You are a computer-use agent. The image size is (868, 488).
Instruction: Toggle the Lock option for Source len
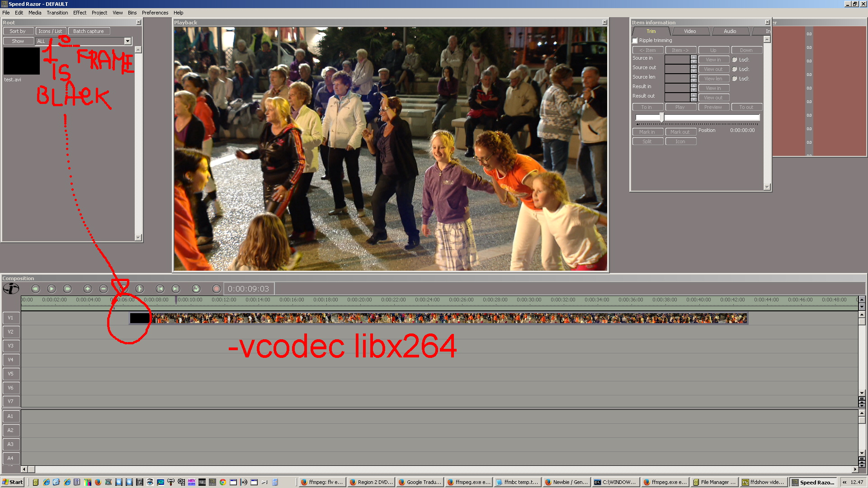point(735,79)
